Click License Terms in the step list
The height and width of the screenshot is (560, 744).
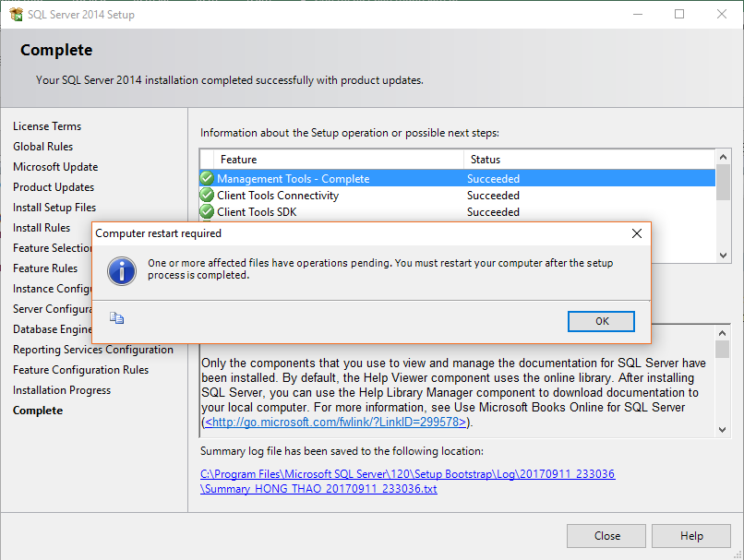click(47, 126)
